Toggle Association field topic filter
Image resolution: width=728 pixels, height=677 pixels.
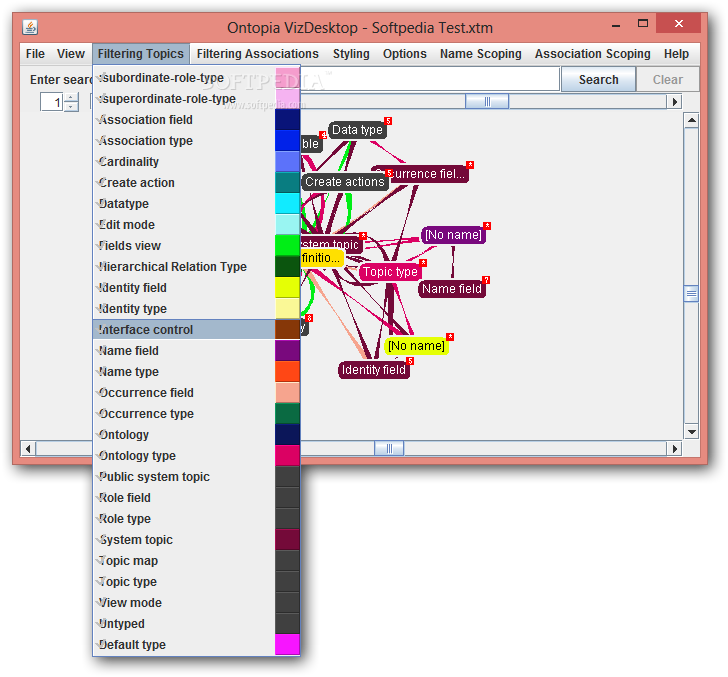[x=196, y=120]
